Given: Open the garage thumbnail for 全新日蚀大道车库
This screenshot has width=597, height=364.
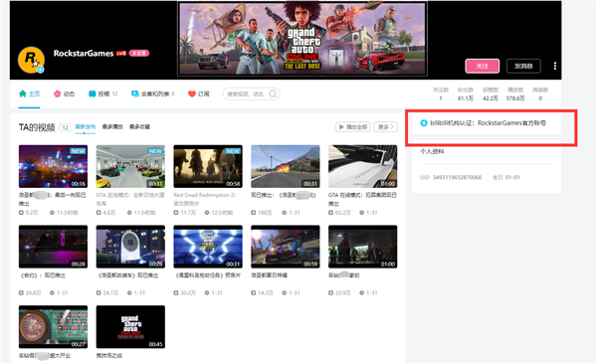Looking at the screenshot, I should 130,166.
